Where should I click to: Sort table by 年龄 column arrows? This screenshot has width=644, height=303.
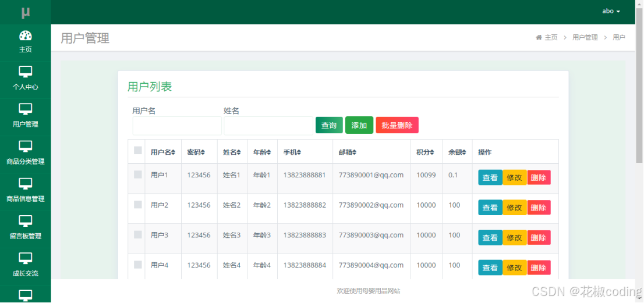269,152
